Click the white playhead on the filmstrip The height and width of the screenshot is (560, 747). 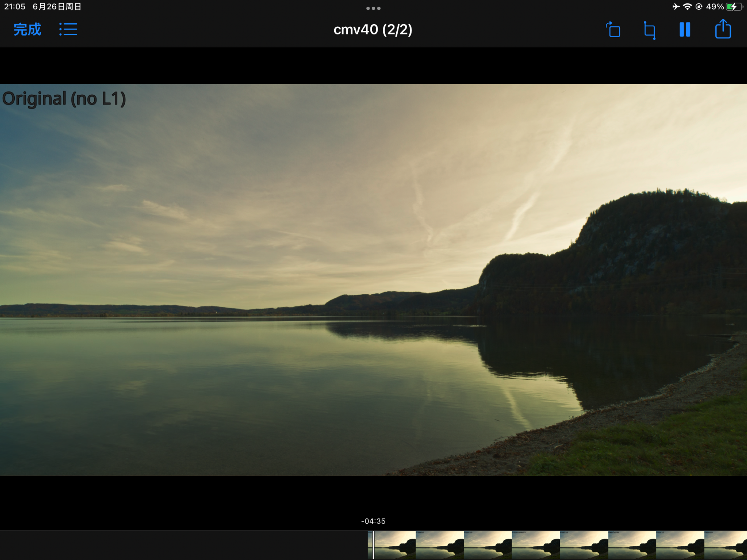click(373, 545)
